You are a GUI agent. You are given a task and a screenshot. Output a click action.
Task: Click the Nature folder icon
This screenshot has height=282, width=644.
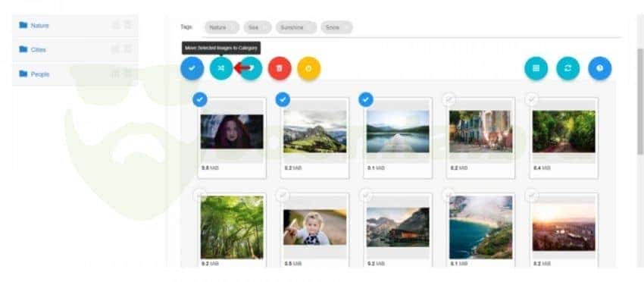pos(23,25)
